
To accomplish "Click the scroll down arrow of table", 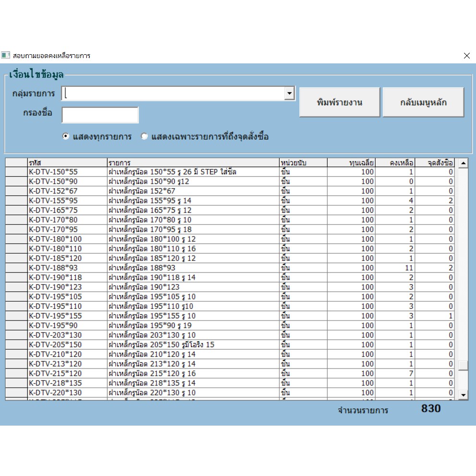I will [x=463, y=394].
